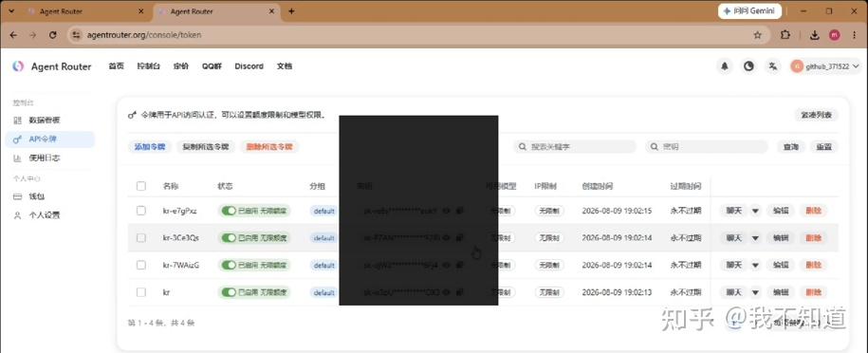This screenshot has width=868, height=353.
Task: Click 添加令牌 to add a token
Action: coord(150,147)
